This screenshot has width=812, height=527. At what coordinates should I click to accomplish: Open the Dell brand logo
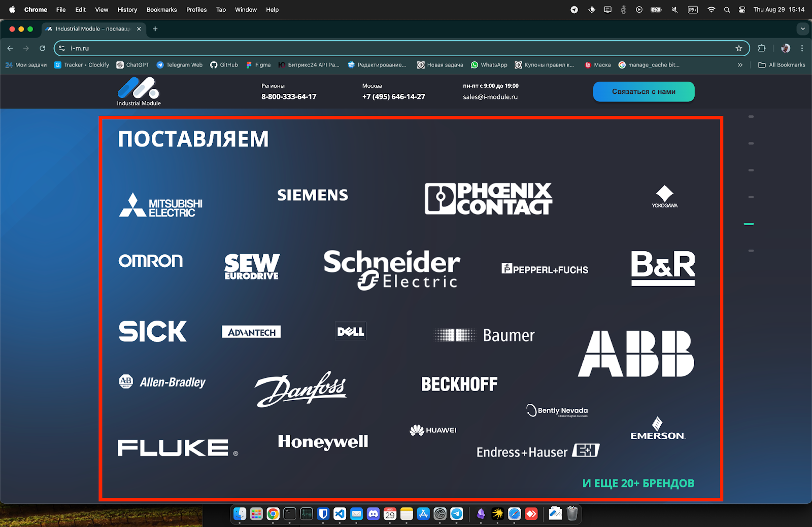coord(351,331)
